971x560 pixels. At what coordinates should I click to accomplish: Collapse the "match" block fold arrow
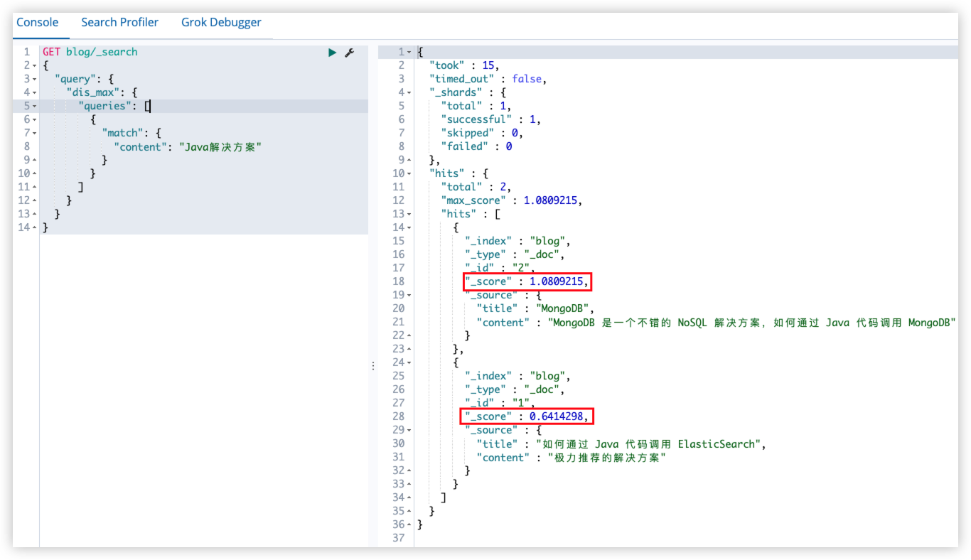coord(34,133)
